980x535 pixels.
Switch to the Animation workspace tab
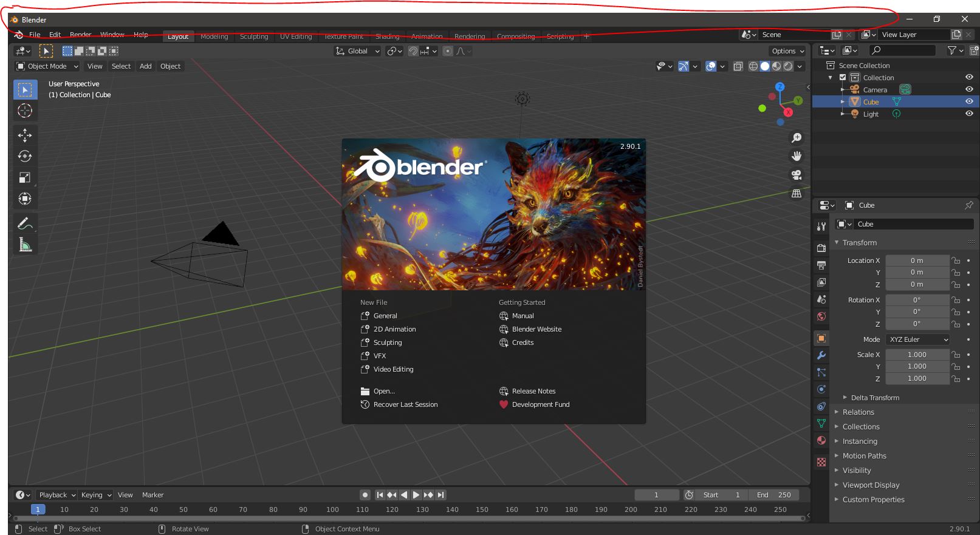[x=427, y=36]
